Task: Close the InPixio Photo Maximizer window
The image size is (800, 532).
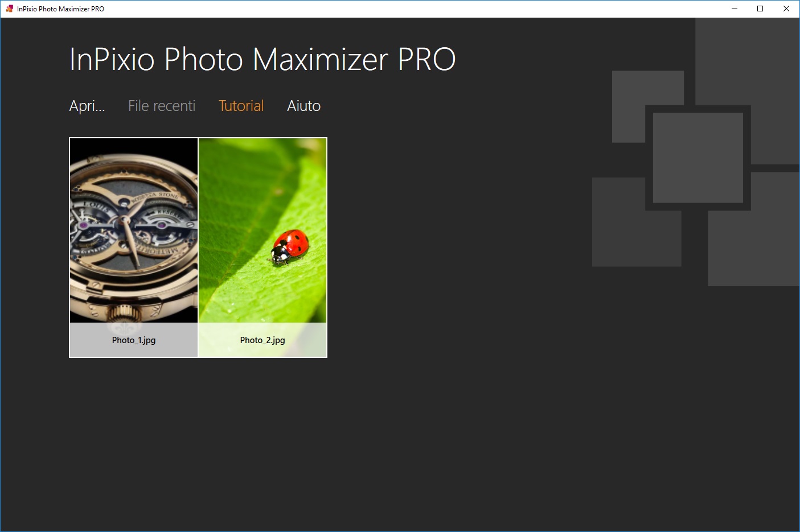Action: coord(786,9)
